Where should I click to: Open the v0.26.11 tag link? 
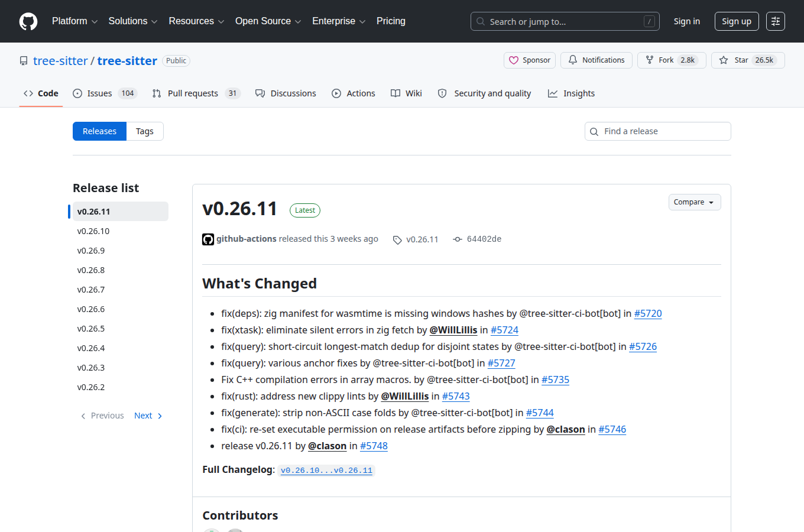[423, 239]
